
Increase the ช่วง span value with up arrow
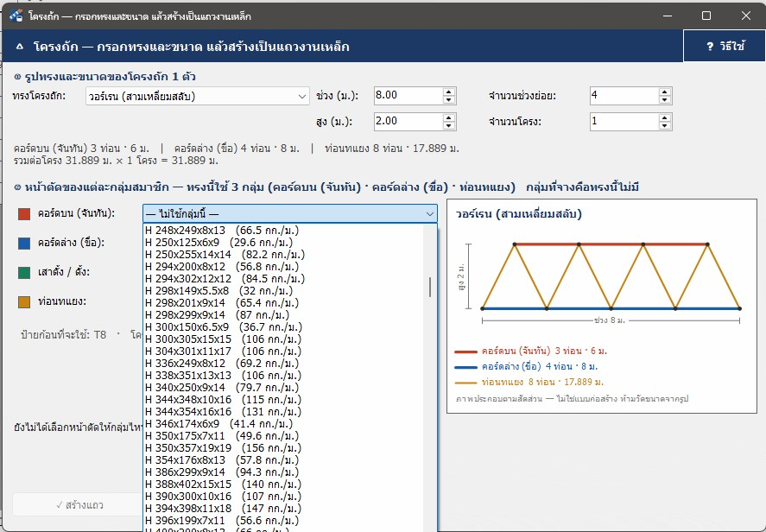pos(449,92)
